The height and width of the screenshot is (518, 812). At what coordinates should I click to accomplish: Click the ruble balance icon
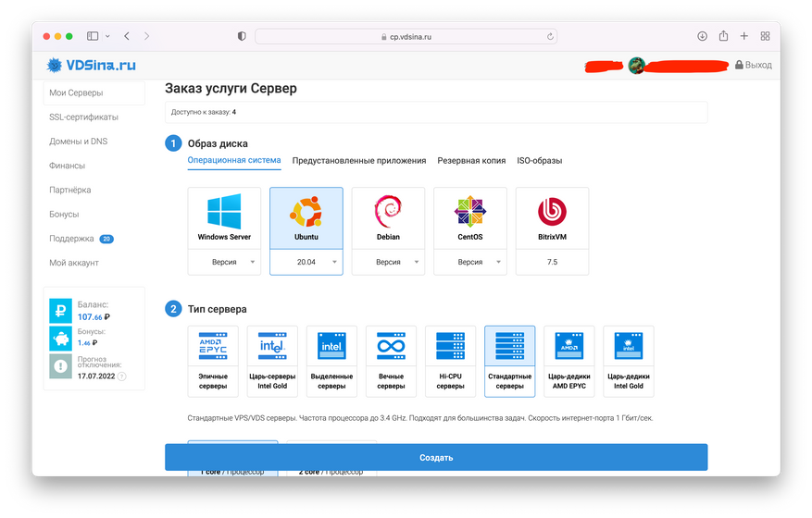60,311
